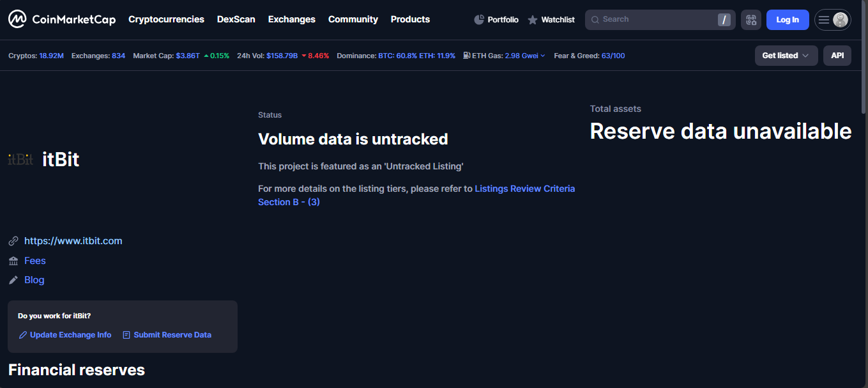Open the DexScan menu
This screenshot has width=868, height=388.
[236, 19]
